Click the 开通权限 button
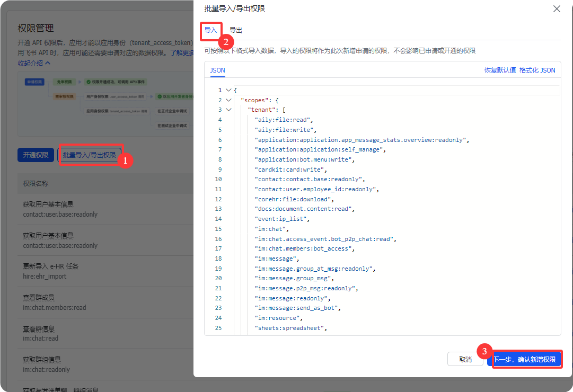 pos(36,155)
